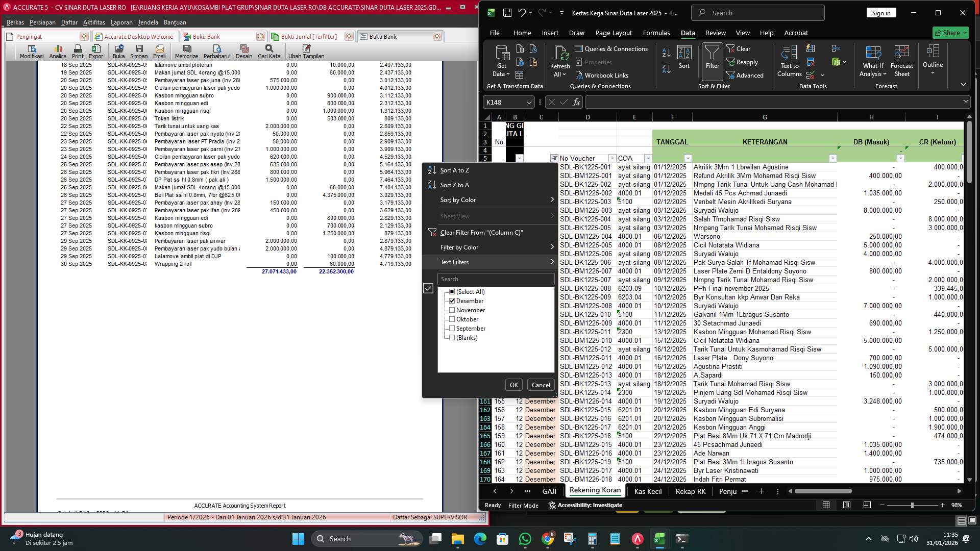
Task: Click the Advanced filter icon
Action: pos(746,75)
